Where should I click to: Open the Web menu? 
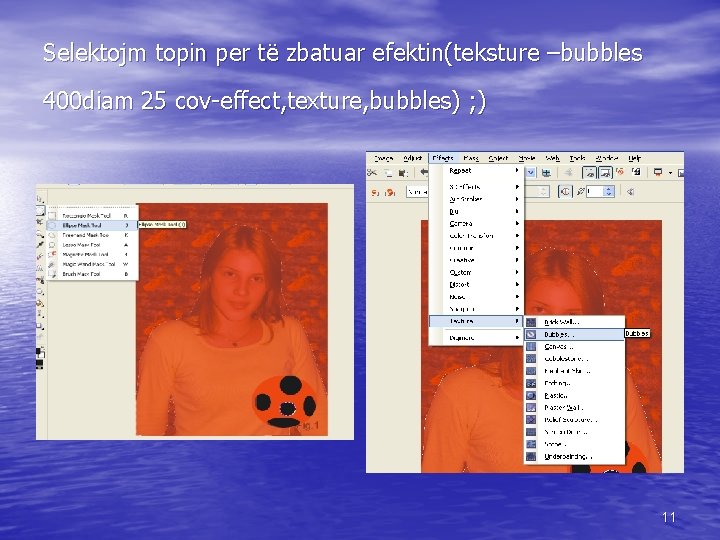point(552,158)
